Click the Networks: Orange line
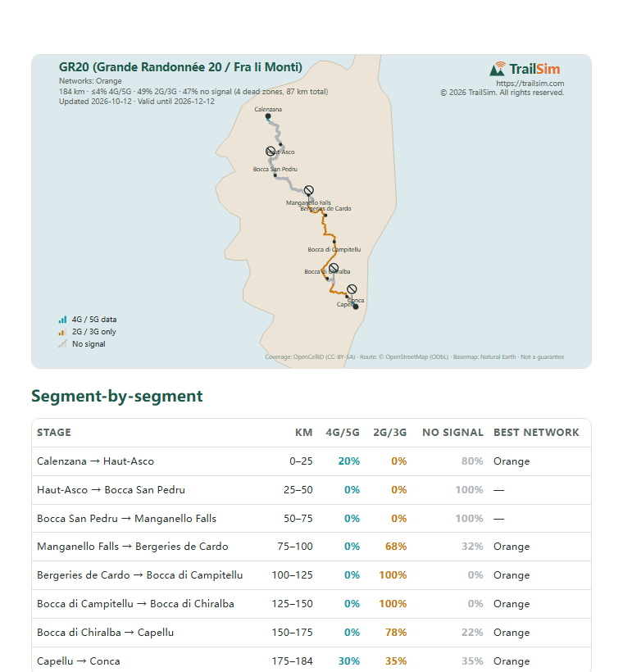The width and height of the screenshot is (623, 672). [90, 81]
